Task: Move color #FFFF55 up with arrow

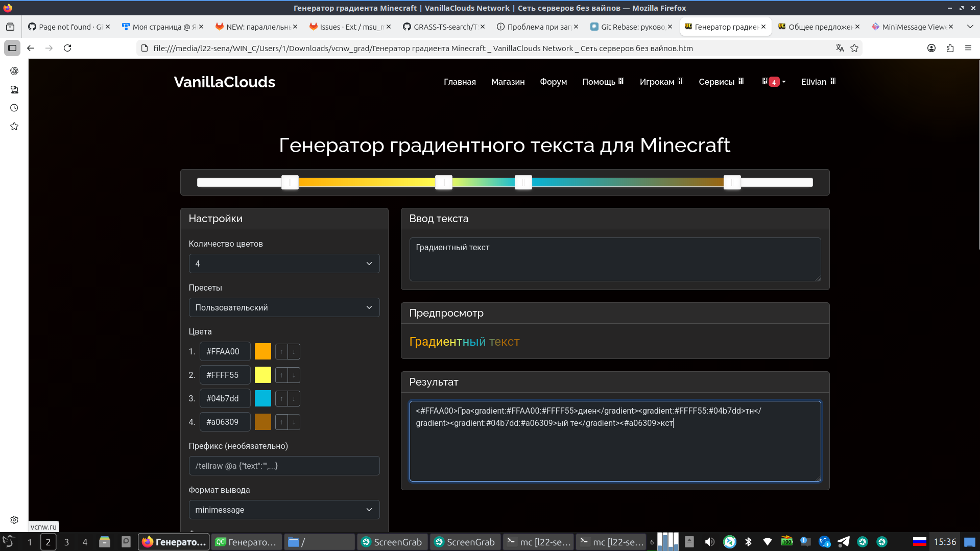Action: pyautogui.click(x=281, y=375)
